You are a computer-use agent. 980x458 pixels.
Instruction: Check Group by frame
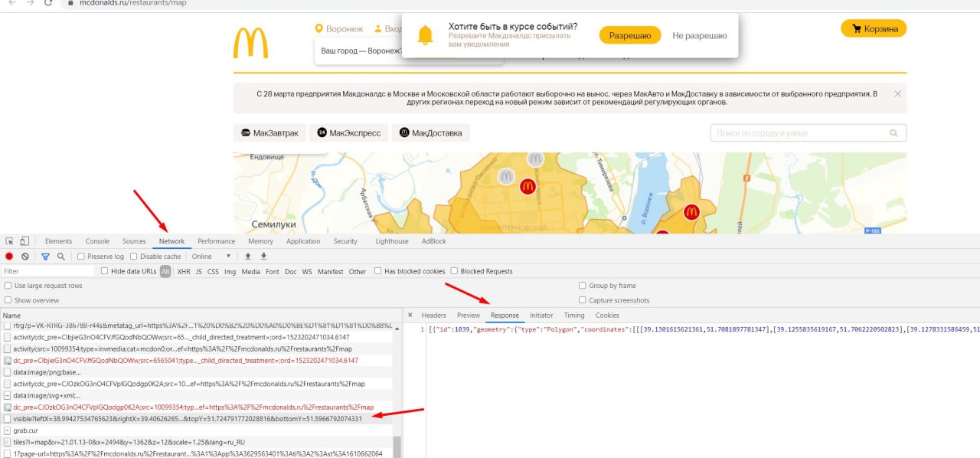point(583,286)
